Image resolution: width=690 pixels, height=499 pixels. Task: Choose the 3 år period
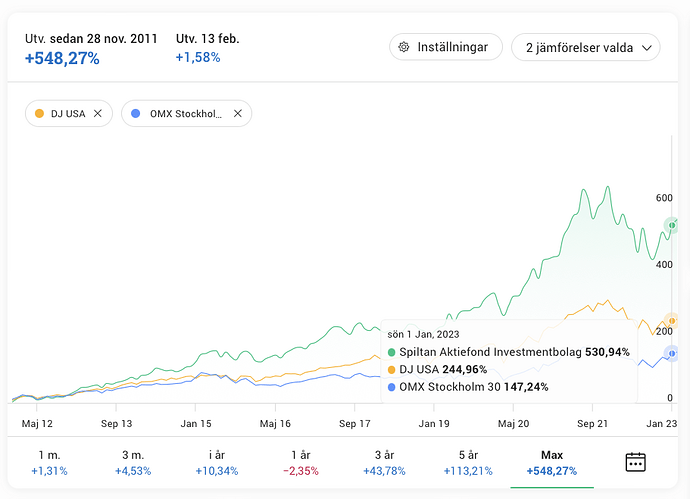[x=384, y=462]
